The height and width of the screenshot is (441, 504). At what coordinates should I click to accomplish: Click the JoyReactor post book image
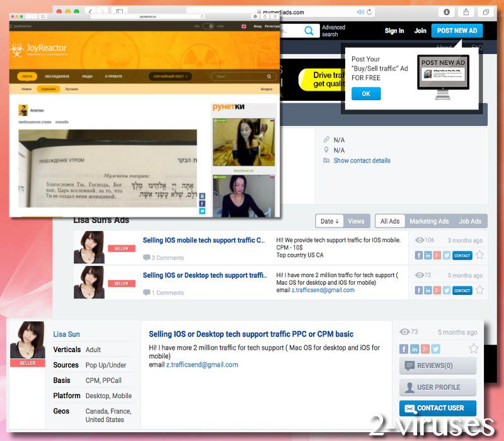pos(108,168)
